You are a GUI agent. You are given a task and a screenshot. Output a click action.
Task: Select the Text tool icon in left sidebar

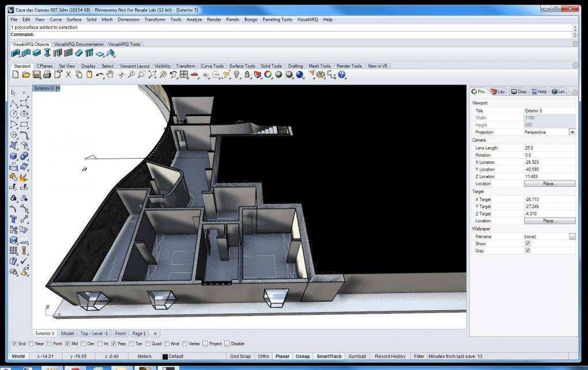[x=13, y=219]
